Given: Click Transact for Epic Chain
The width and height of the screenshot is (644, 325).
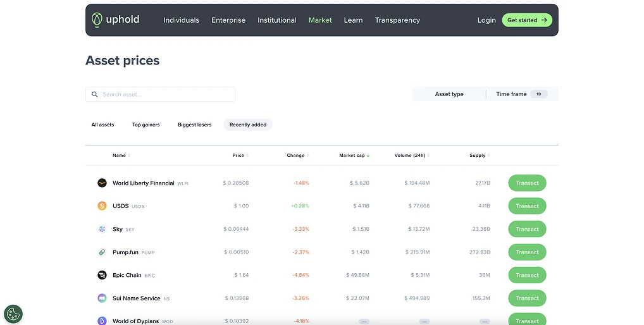Looking at the screenshot, I should (527, 275).
